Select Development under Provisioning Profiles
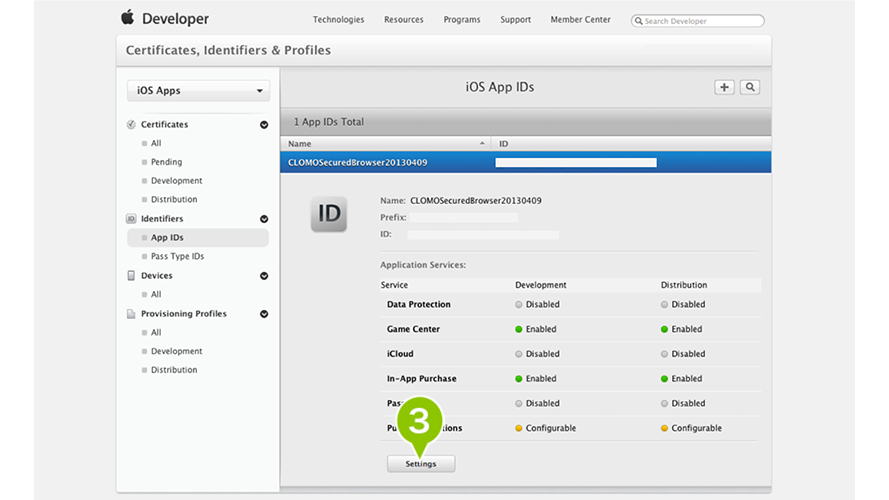This screenshot has height=500, width=889. (176, 351)
